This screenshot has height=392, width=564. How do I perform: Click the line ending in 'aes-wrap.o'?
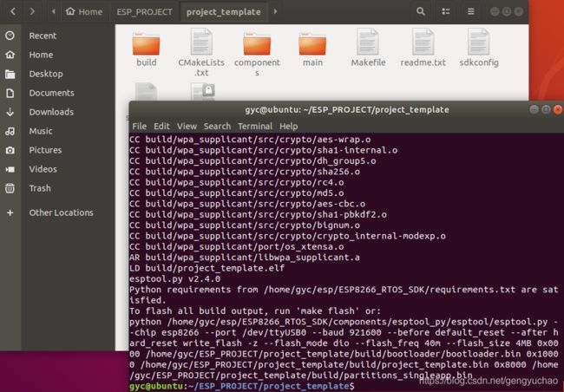coord(250,139)
